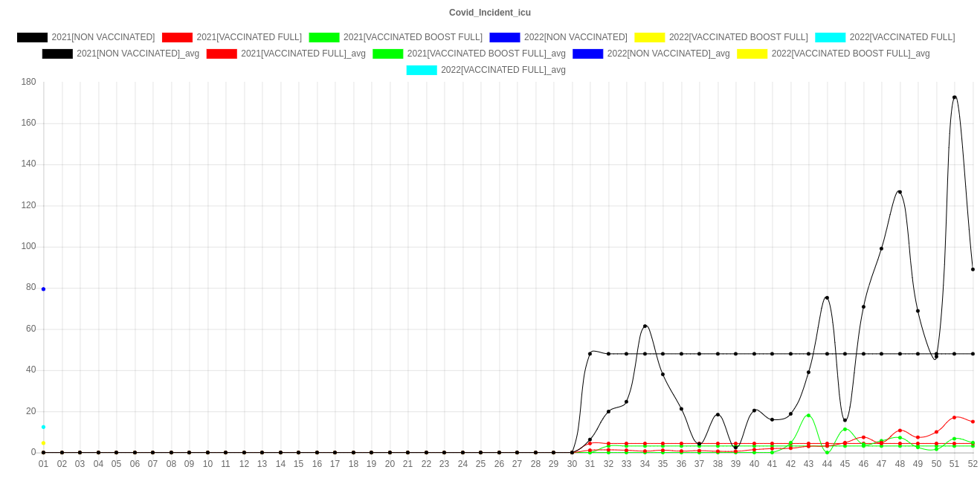This screenshot has height=490, width=980.
Task: Hide the 2021[VACCINATED FULL]_avg series label
Action: pos(303,54)
